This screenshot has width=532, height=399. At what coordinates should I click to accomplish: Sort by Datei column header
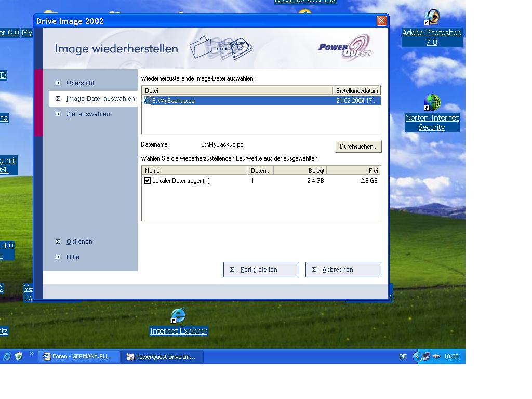point(237,90)
